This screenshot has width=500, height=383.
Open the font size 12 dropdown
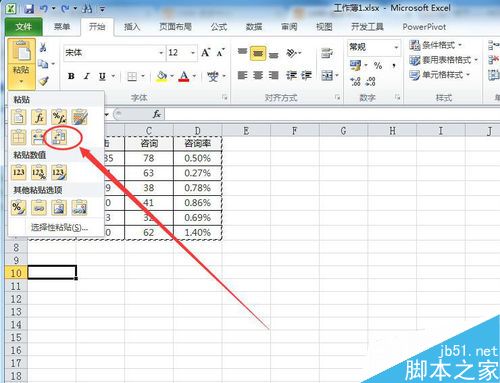(192, 53)
